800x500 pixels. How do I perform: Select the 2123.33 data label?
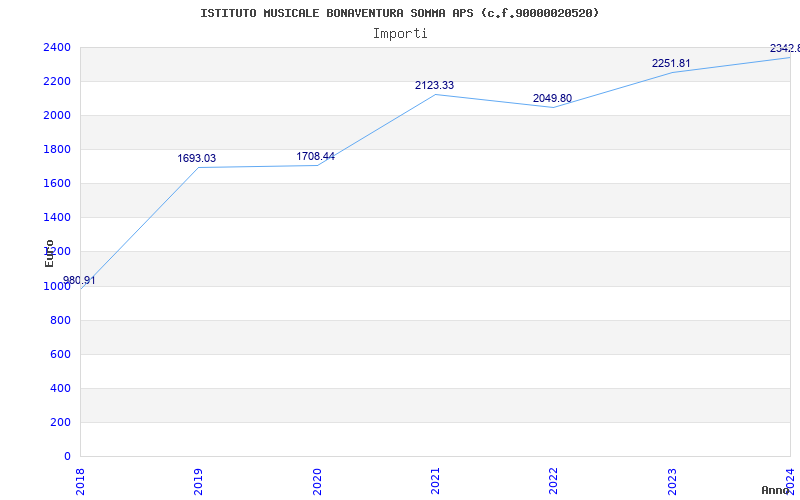(x=434, y=85)
